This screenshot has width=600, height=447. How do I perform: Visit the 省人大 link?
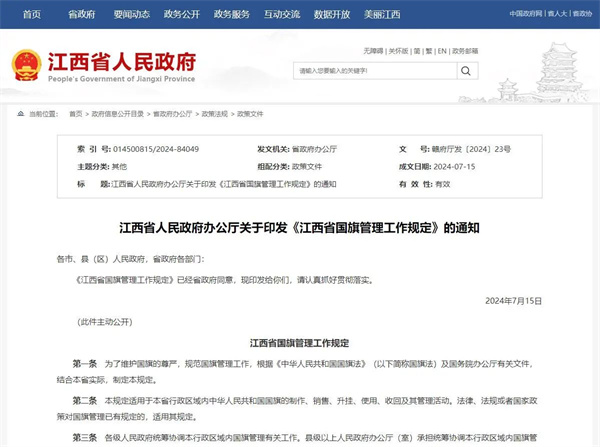tap(557, 14)
